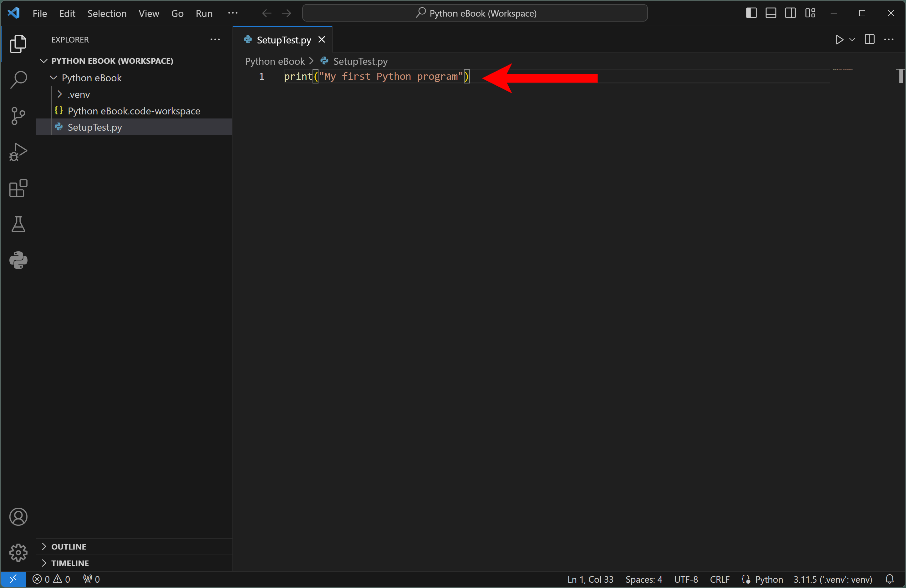Screen dimensions: 906x588
Task: Open the Accounts menu icon
Action: (18, 516)
